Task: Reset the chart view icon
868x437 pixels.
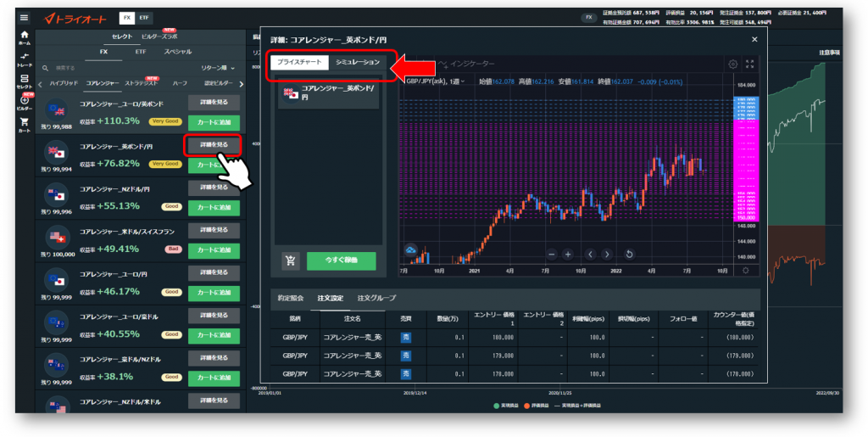Action: coord(629,255)
